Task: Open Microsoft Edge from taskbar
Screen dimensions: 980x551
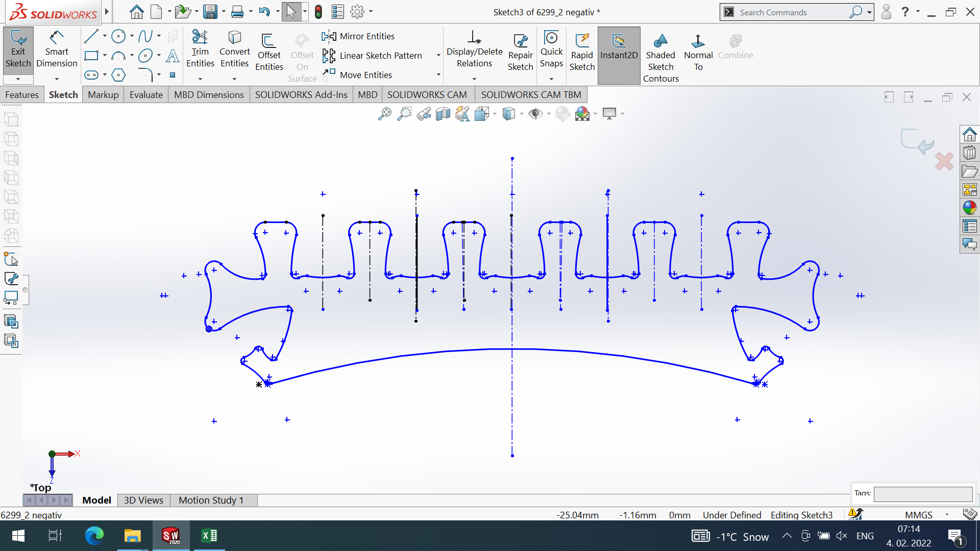Action: click(94, 536)
